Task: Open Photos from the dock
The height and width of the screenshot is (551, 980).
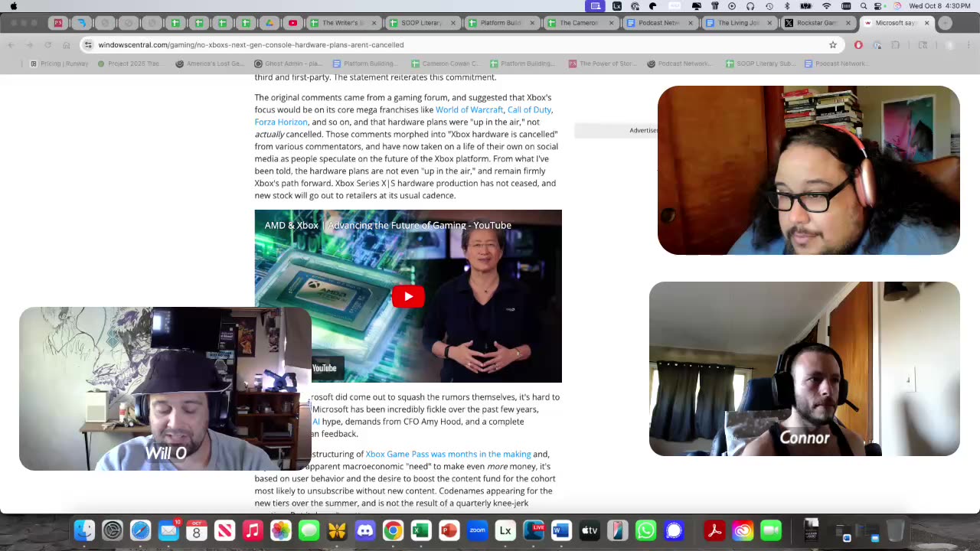Action: point(281,530)
